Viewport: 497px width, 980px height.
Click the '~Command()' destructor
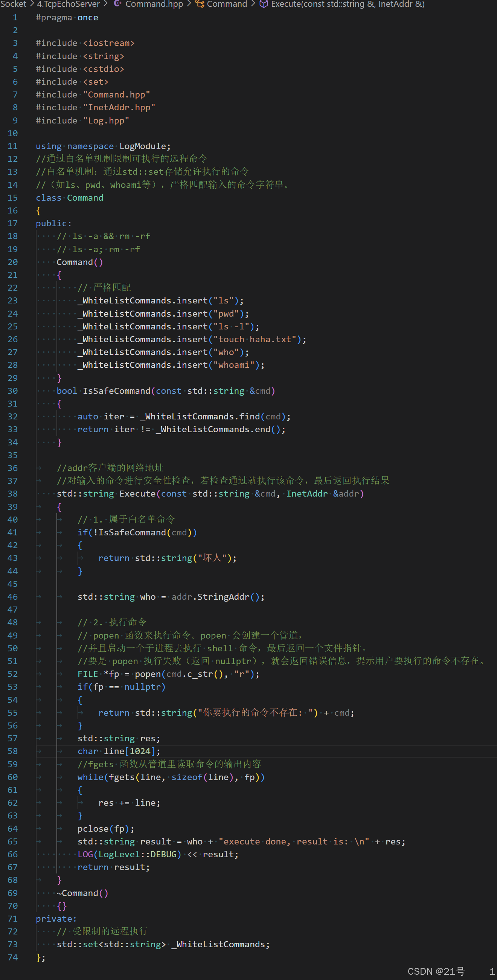click(x=82, y=893)
